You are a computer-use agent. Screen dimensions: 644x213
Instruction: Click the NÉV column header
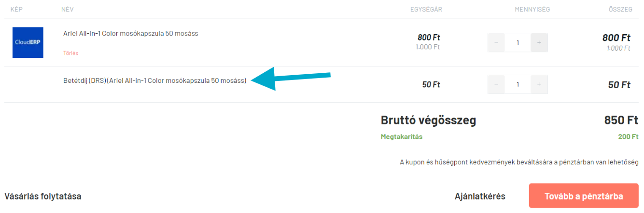pyautogui.click(x=67, y=9)
